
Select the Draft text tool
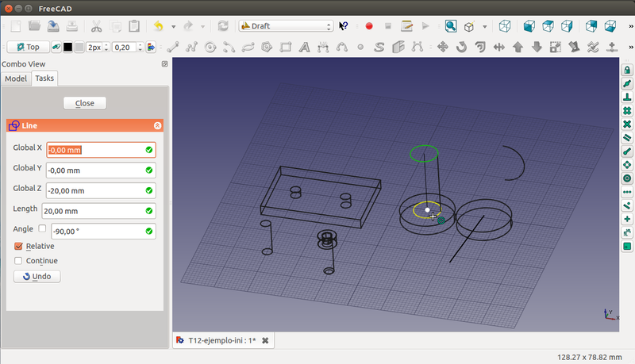pos(305,47)
